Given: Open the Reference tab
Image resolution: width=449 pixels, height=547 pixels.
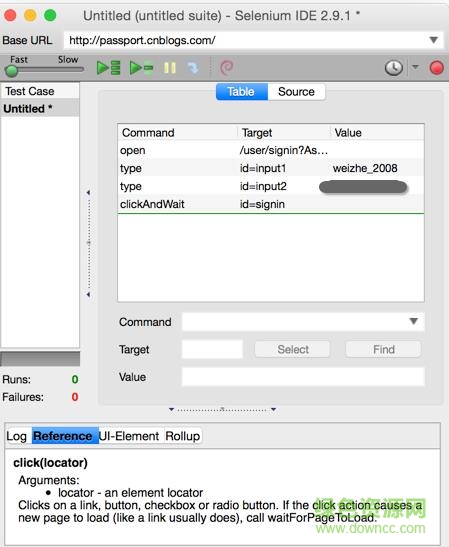Looking at the screenshot, I should click(x=65, y=436).
